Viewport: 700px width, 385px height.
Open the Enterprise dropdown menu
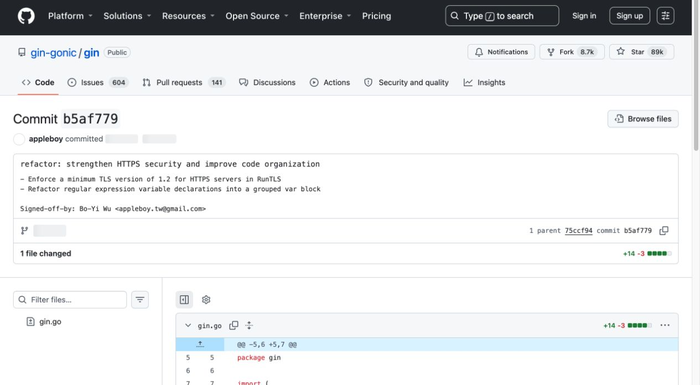[x=325, y=16]
